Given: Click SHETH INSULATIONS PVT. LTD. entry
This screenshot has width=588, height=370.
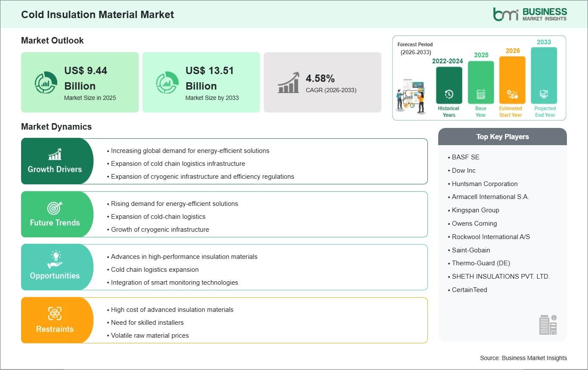Looking at the screenshot, I should tap(501, 277).
